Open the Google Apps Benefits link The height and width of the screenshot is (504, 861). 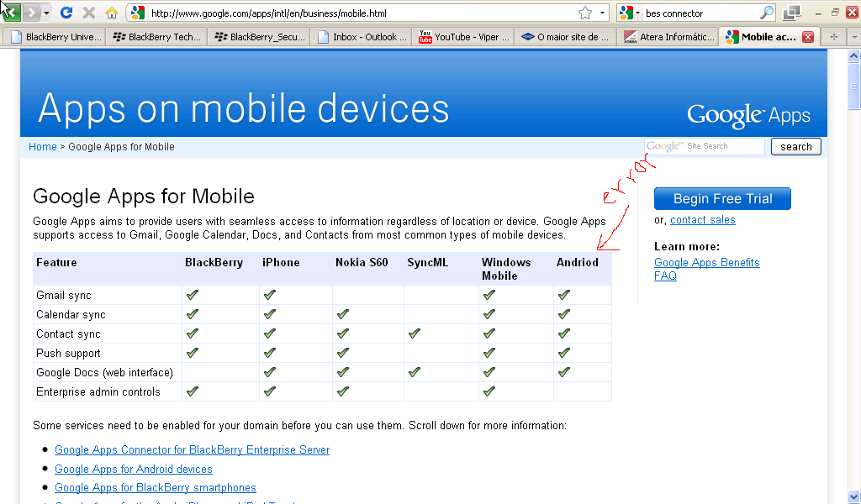(706, 263)
